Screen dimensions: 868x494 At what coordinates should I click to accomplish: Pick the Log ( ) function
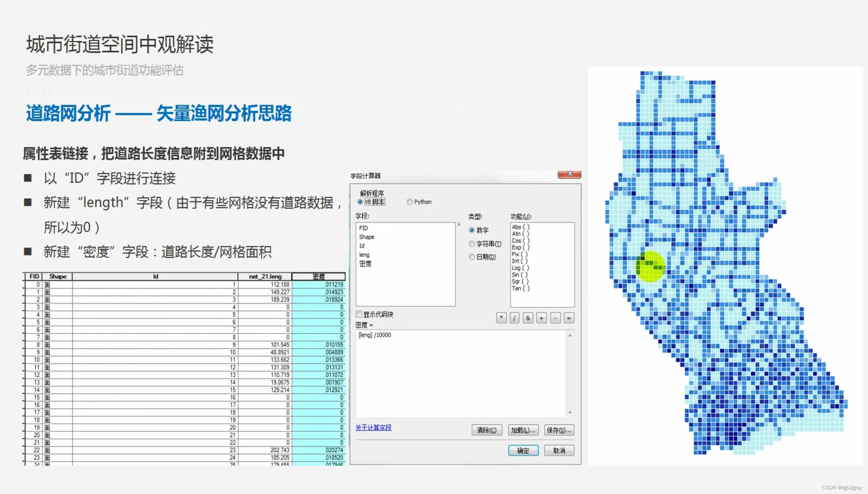click(520, 268)
